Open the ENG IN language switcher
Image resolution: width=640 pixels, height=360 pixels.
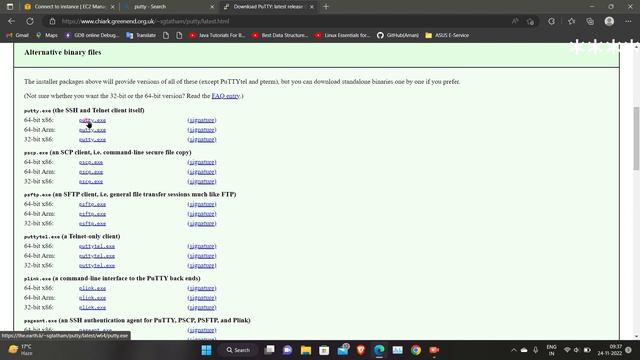551,350
